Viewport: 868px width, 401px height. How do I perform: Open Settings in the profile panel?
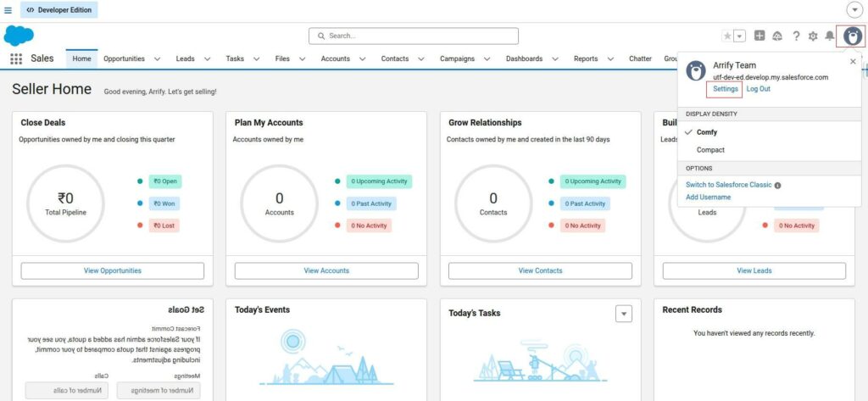[x=726, y=89]
